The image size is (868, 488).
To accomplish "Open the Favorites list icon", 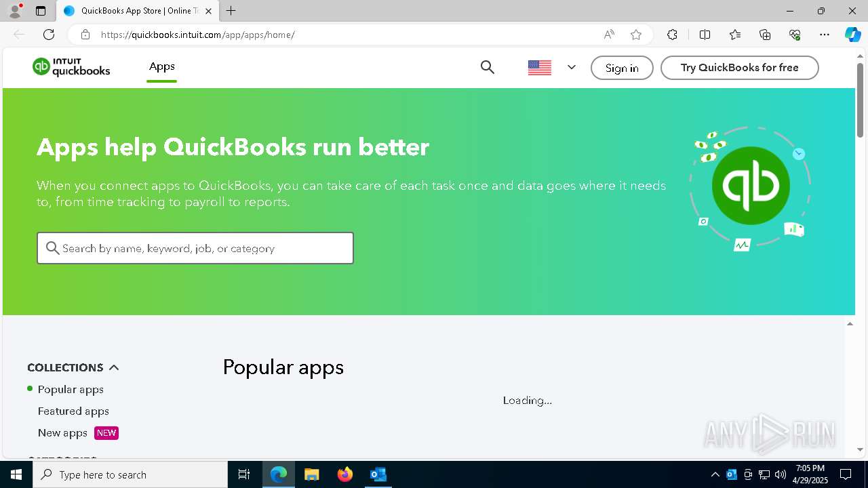I will click(x=735, y=35).
